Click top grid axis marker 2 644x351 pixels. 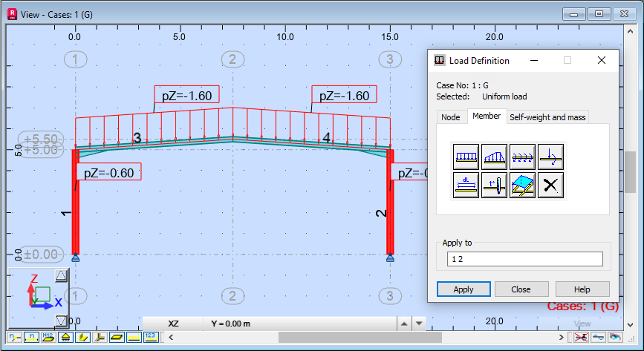pyautogui.click(x=233, y=59)
